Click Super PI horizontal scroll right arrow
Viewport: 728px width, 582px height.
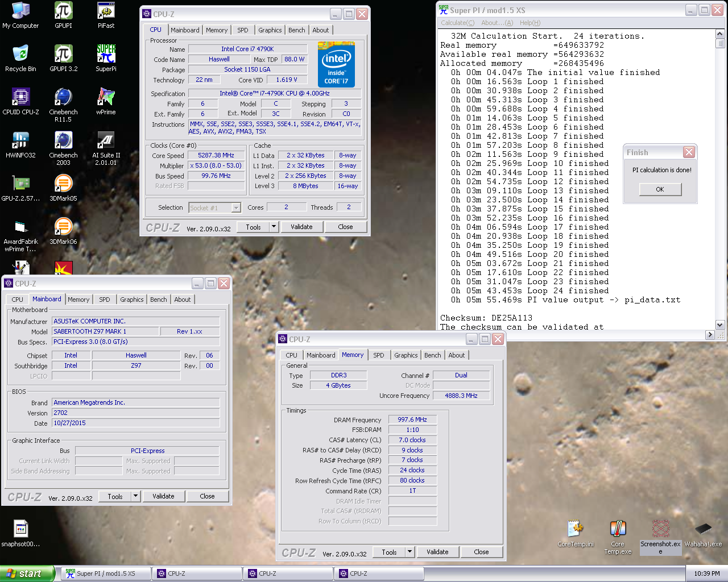tap(710, 335)
